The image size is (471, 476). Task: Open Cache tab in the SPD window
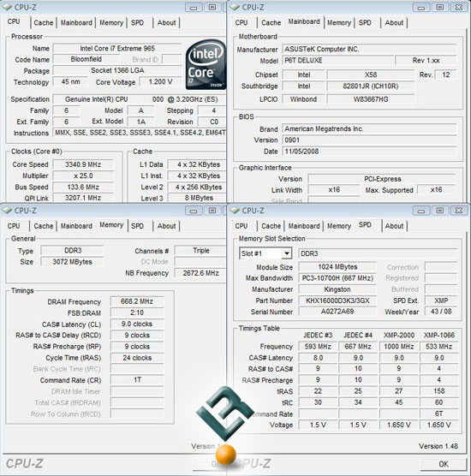(271, 226)
